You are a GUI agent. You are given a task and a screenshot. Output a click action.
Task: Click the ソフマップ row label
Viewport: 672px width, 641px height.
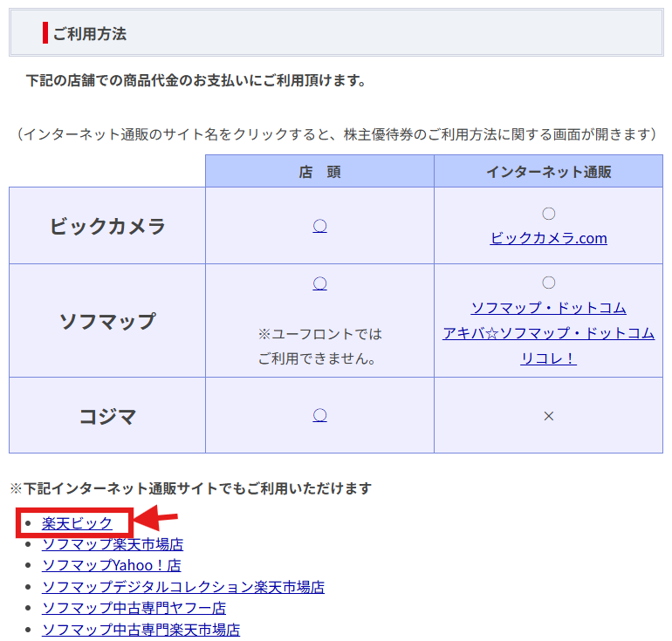(107, 321)
